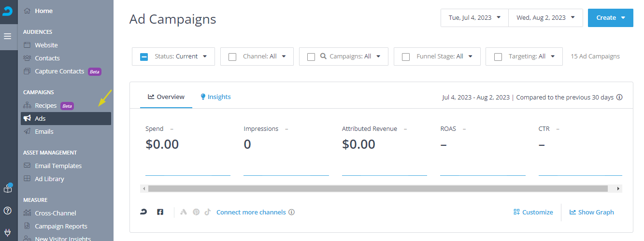This screenshot has width=644, height=241.
Task: Switch to the Insights tab
Action: click(215, 97)
